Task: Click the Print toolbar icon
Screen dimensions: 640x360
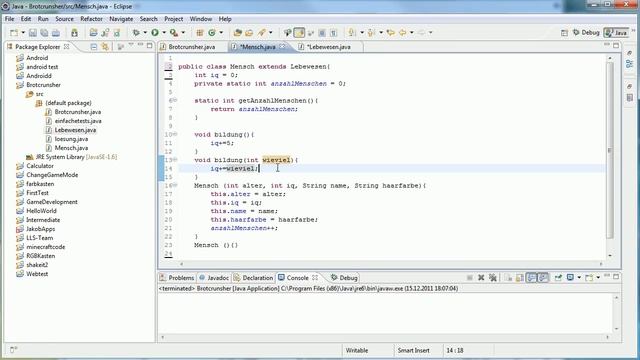Action: coord(56,33)
